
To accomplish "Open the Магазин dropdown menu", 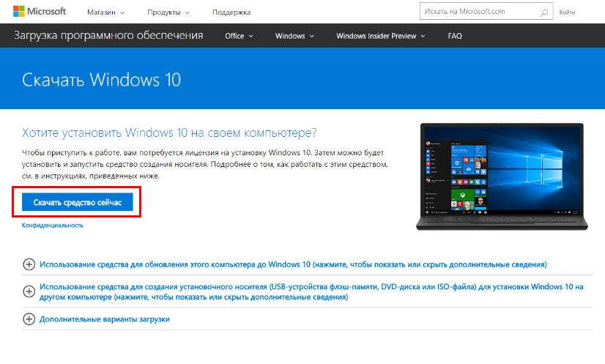I will pyautogui.click(x=105, y=12).
